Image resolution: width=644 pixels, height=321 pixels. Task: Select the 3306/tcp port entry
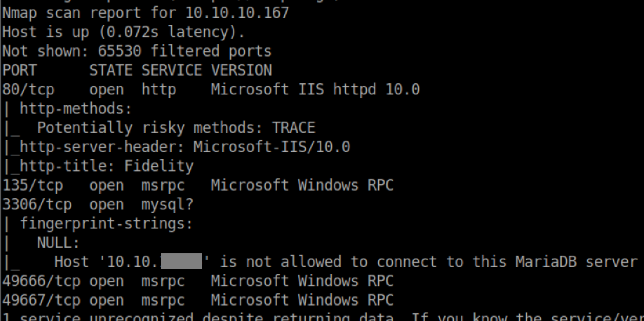(x=37, y=204)
